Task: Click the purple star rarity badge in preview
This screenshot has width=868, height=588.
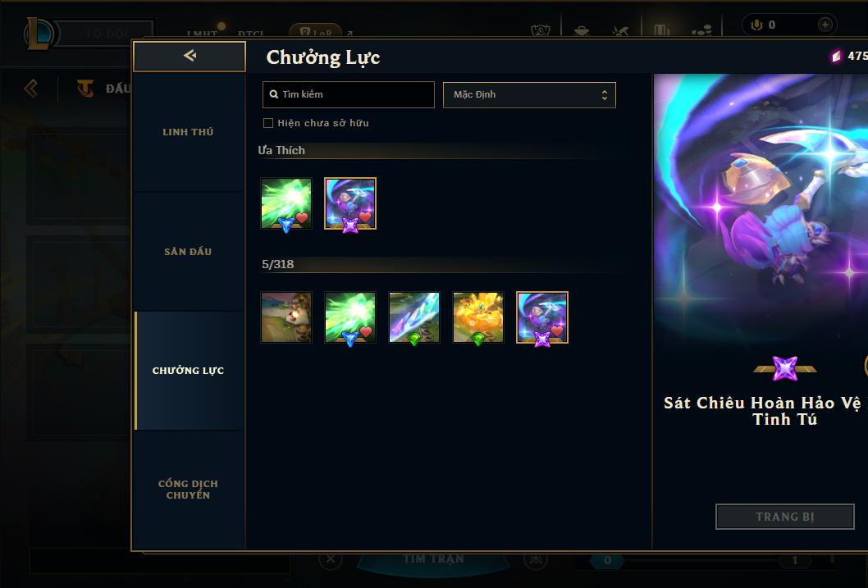Action: point(785,368)
